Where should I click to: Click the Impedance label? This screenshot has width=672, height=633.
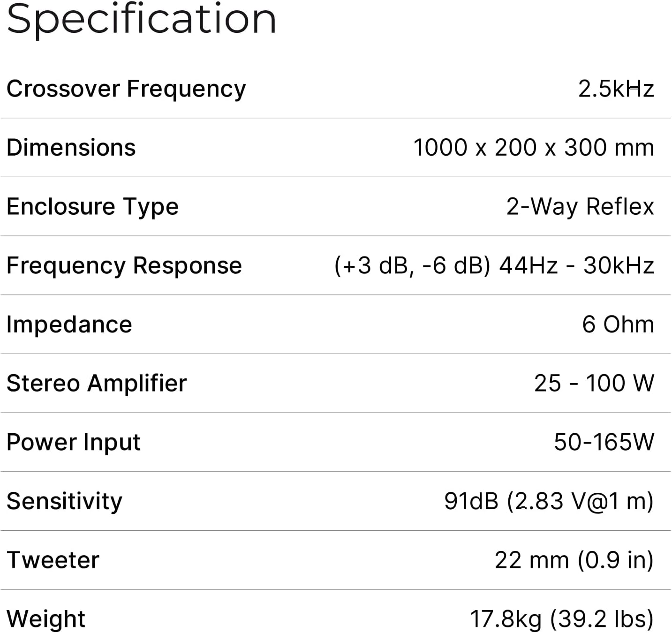pos(69,324)
